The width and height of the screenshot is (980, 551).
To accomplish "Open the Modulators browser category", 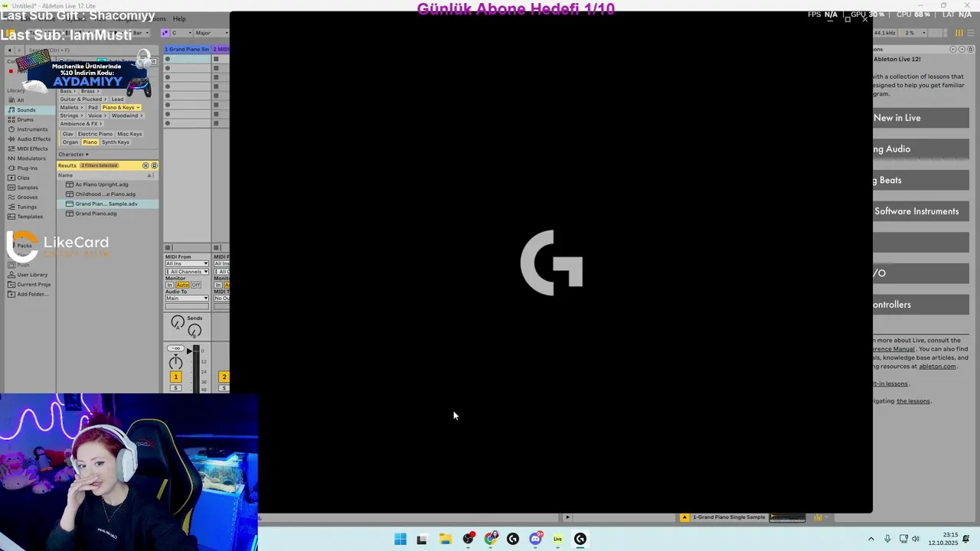I will click(x=31, y=158).
